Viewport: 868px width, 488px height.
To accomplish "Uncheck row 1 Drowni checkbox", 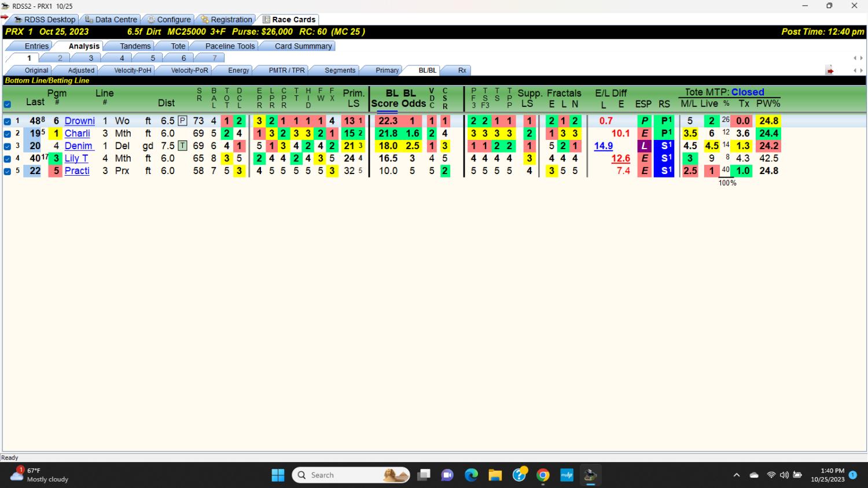I will [8, 121].
